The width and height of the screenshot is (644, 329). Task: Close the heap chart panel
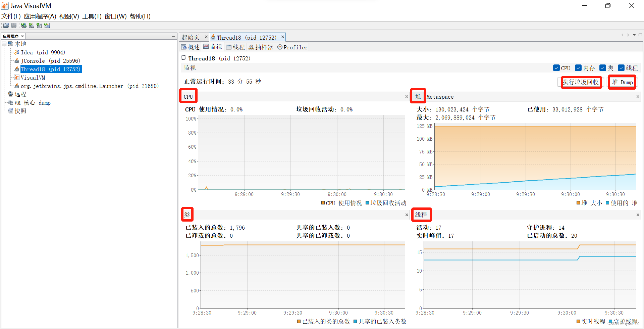638,97
